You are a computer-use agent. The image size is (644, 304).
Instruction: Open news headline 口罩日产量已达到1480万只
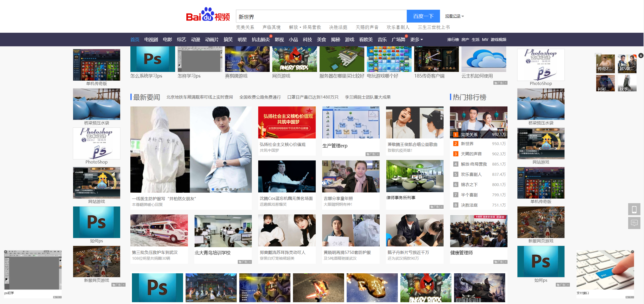313,97
